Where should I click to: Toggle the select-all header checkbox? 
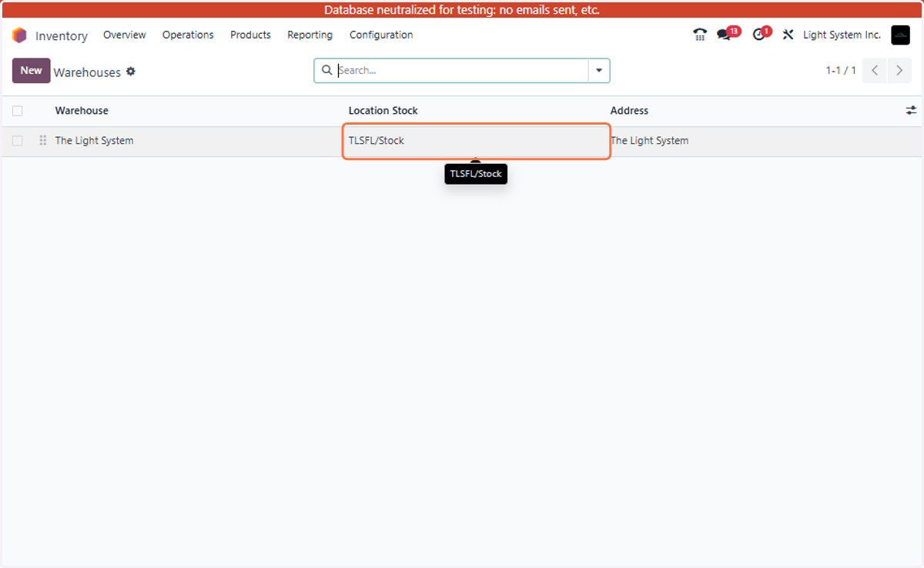tap(18, 111)
